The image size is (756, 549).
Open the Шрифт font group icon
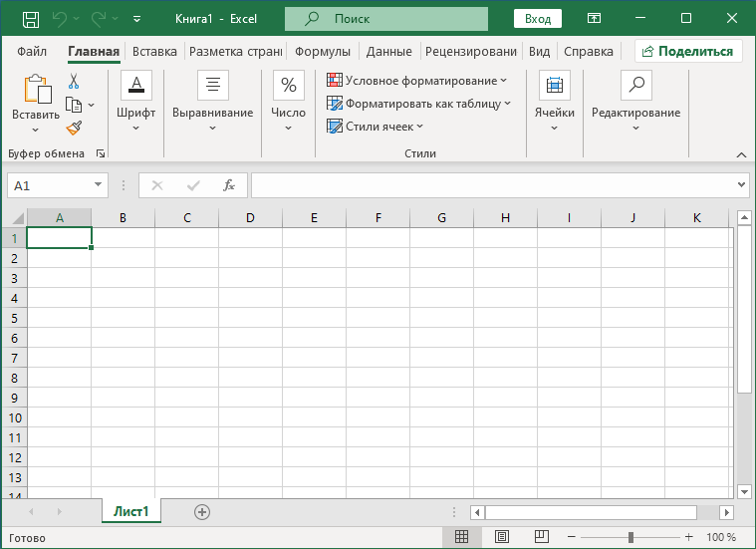(135, 86)
